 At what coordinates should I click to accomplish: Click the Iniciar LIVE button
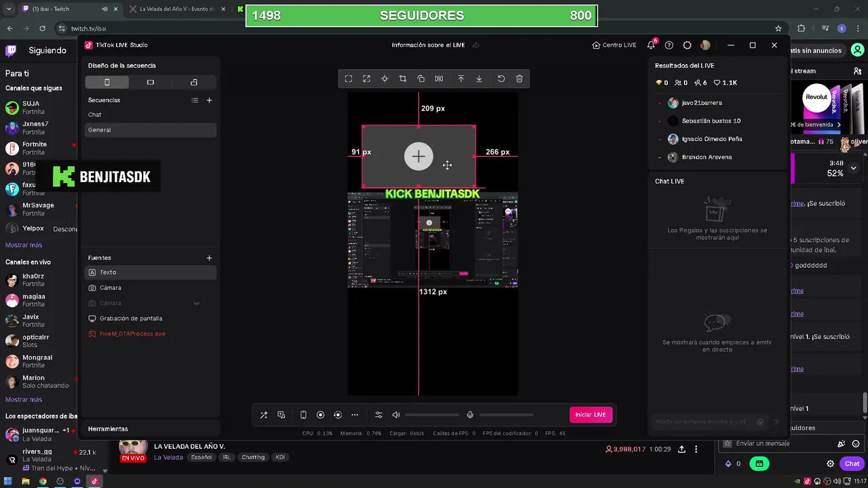[591, 415]
